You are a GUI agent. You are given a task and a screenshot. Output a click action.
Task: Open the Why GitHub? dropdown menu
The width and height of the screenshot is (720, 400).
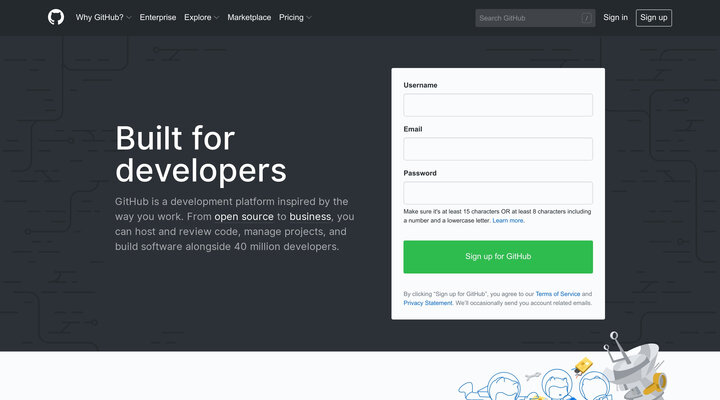[x=103, y=17]
